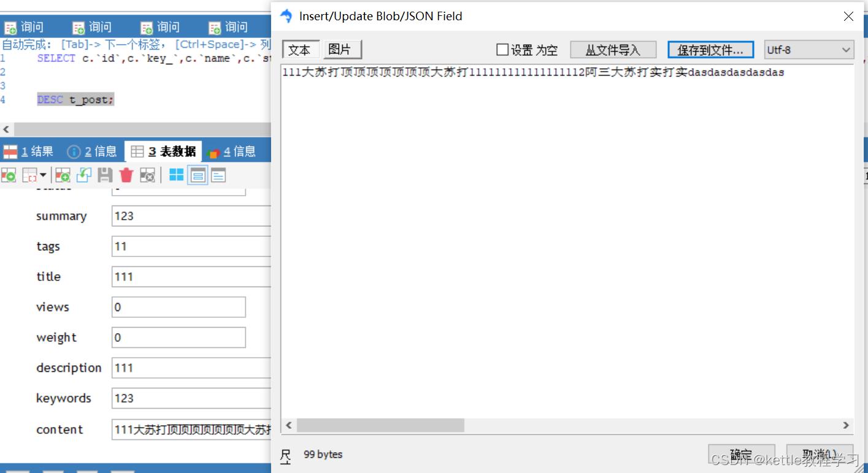Open the Utf-8 encoding dropdown
Image resolution: width=868 pixels, height=473 pixels.
(x=809, y=50)
